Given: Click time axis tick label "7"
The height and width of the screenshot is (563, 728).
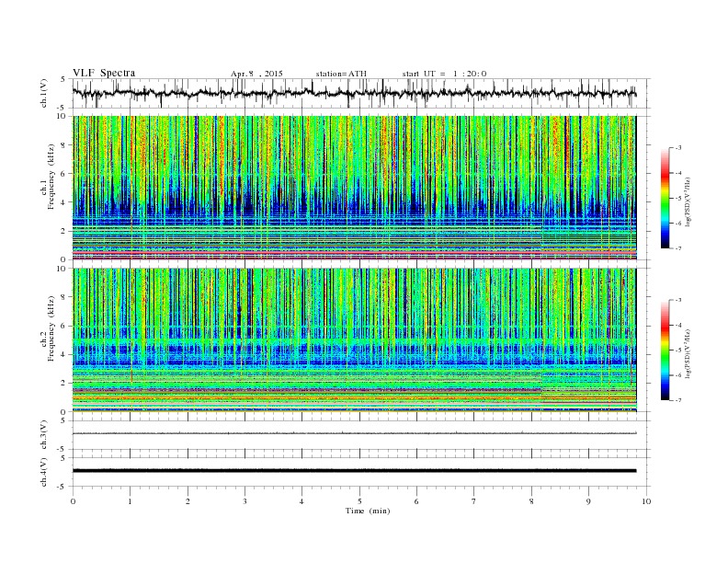Looking at the screenshot, I should tap(474, 501).
